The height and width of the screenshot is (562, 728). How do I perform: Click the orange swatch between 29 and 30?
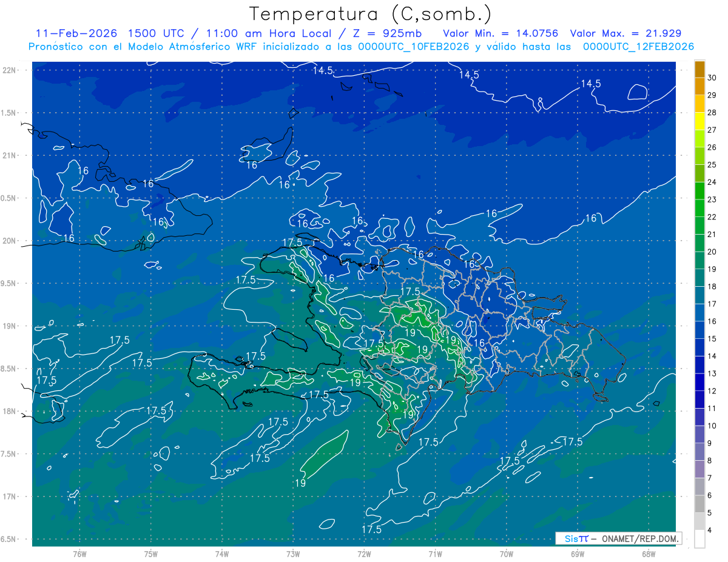pyautogui.click(x=699, y=86)
